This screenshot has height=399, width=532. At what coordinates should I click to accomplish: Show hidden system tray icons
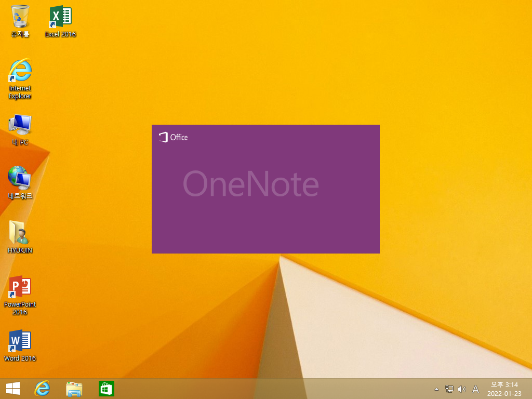coord(436,389)
